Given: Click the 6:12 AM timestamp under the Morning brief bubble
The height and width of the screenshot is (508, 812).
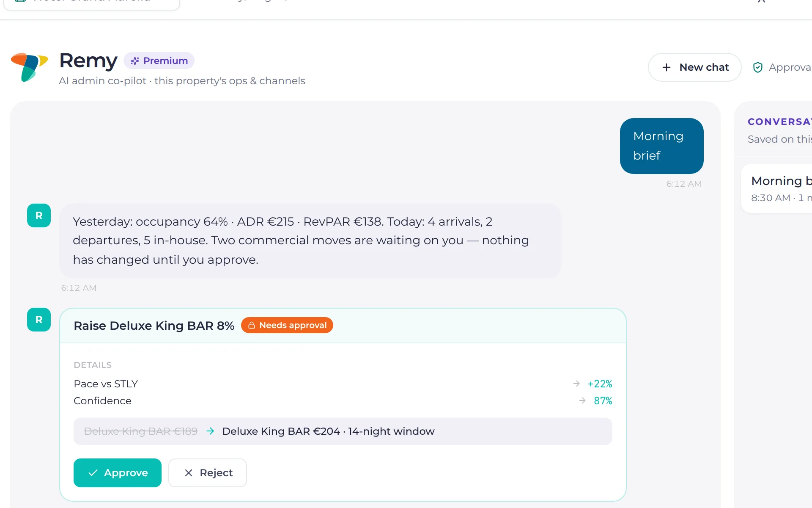Looking at the screenshot, I should point(684,184).
